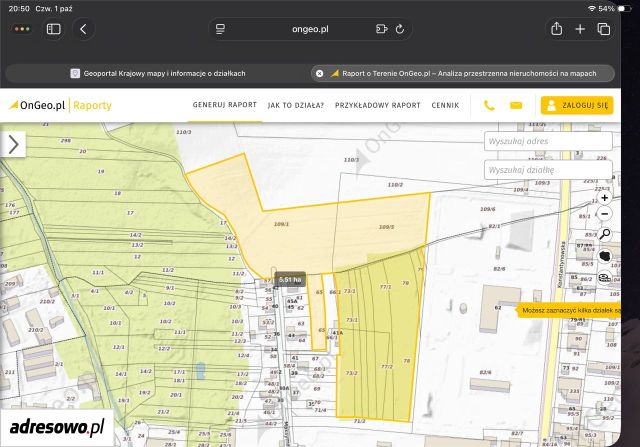Screen dimensions: 640x447
Task: Click the window control dots
Action: tap(22, 29)
